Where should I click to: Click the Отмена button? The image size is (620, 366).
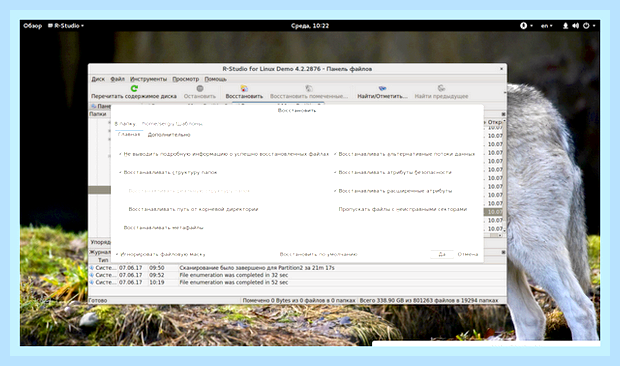[468, 254]
